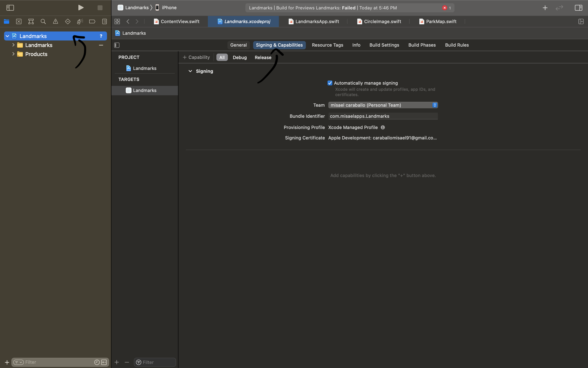Open the Library with plus button
The width and height of the screenshot is (588, 368).
[545, 8]
